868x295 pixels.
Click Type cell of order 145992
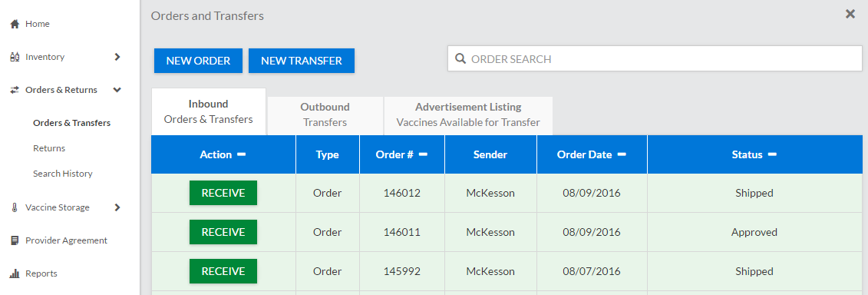[327, 272]
